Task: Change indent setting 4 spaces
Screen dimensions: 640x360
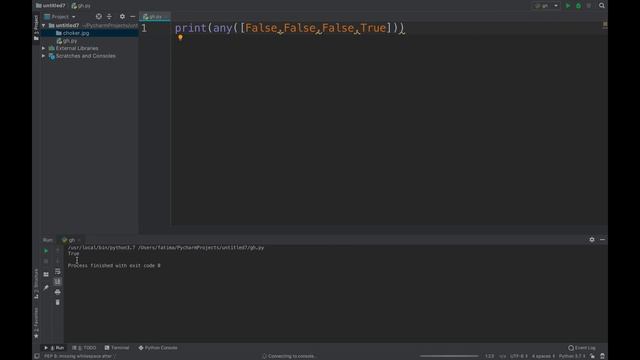Action: pyautogui.click(x=543, y=356)
